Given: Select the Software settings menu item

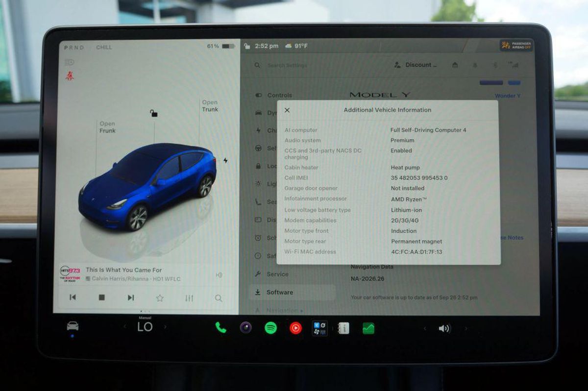Looking at the screenshot, I should click(x=293, y=293).
